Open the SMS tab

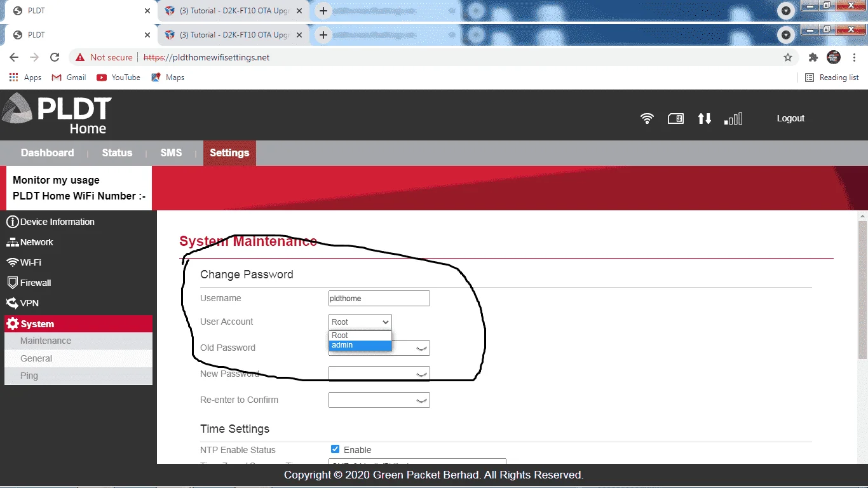(x=171, y=152)
